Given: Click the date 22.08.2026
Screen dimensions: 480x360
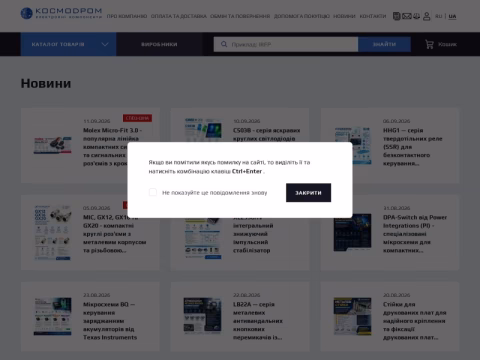Looking at the screenshot, I should pyautogui.click(x=246, y=295).
